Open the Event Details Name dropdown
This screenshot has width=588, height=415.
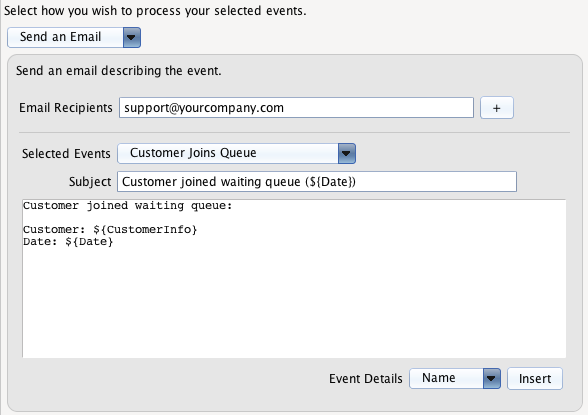point(455,379)
